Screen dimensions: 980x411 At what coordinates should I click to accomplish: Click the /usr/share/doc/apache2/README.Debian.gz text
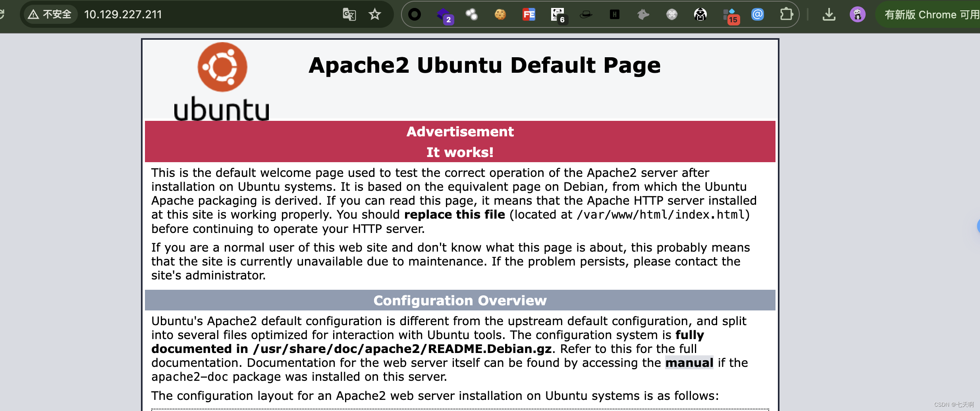coord(403,349)
